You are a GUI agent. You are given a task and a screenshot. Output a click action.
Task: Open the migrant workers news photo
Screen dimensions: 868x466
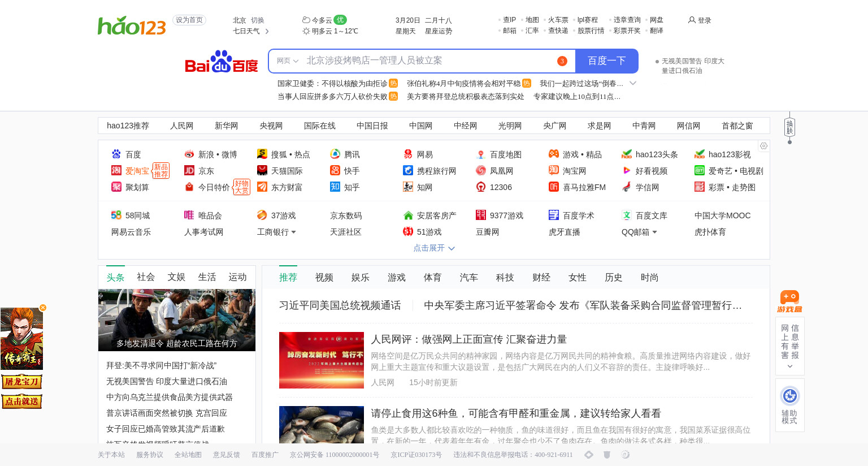(177, 320)
